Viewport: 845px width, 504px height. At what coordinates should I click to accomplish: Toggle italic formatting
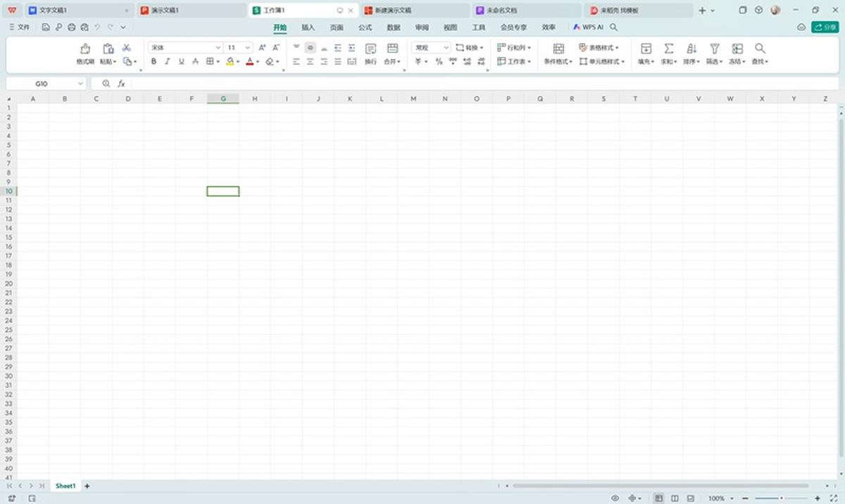tap(167, 62)
